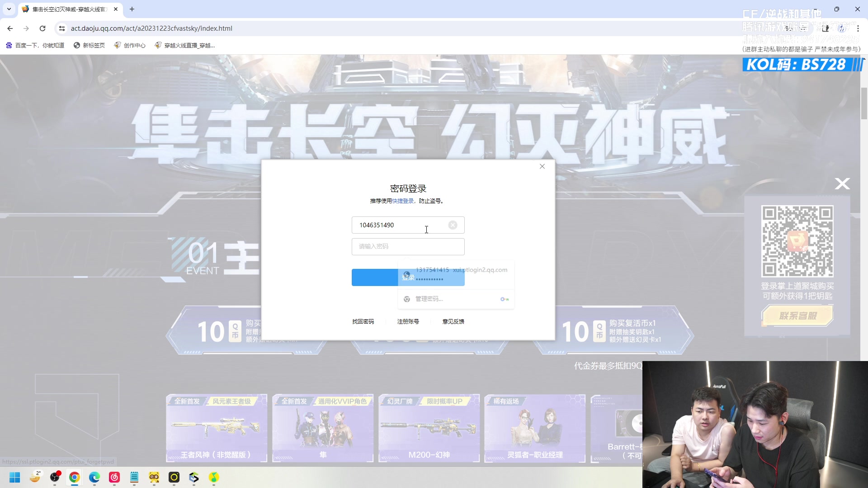Go forward in Chrome navigation

pos(26,28)
